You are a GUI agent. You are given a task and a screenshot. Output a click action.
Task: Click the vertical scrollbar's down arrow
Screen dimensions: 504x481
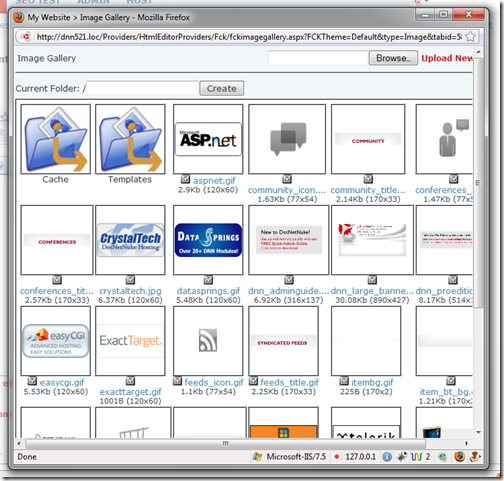[x=478, y=432]
